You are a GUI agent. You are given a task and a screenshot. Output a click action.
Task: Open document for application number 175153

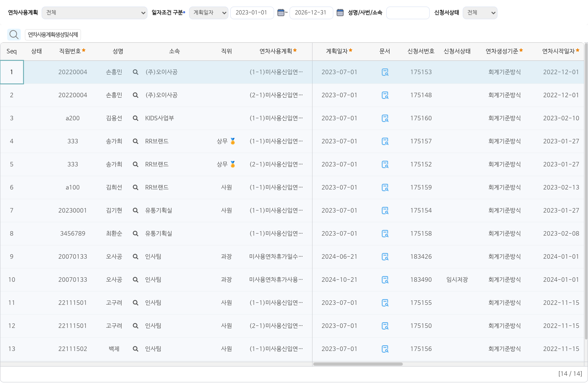(385, 72)
